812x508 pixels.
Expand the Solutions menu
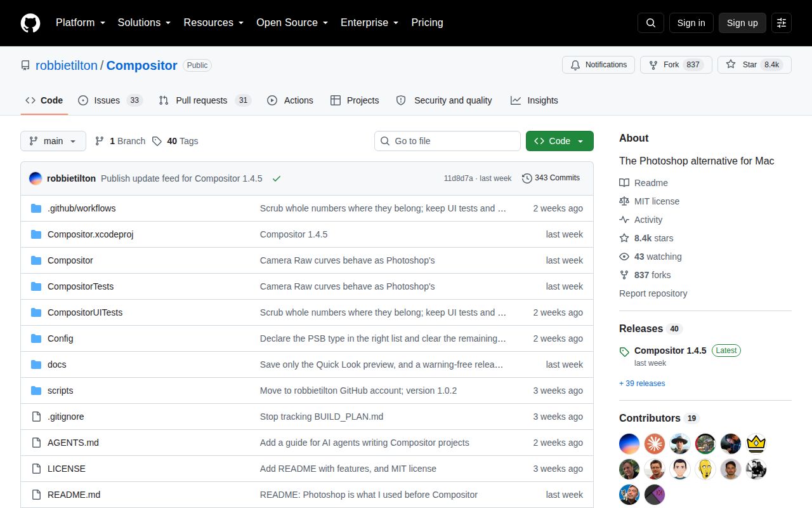coord(145,22)
